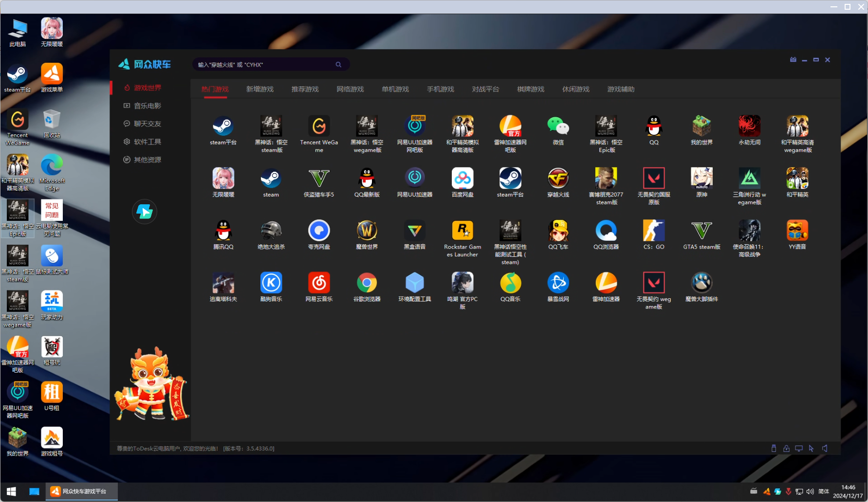Viewport: 868px width, 502px height.
Task: Click the volume icon in system tray
Action: click(810, 491)
